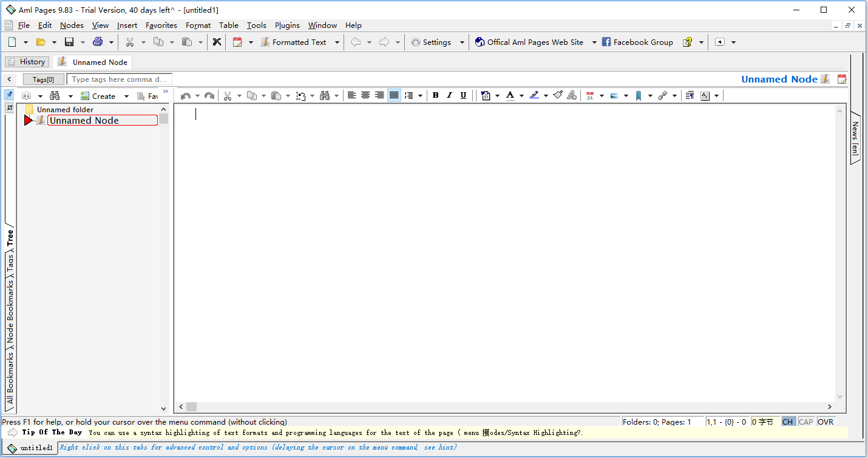Image resolution: width=868 pixels, height=458 pixels.
Task: Open the News [en] side panel
Action: 855,138
